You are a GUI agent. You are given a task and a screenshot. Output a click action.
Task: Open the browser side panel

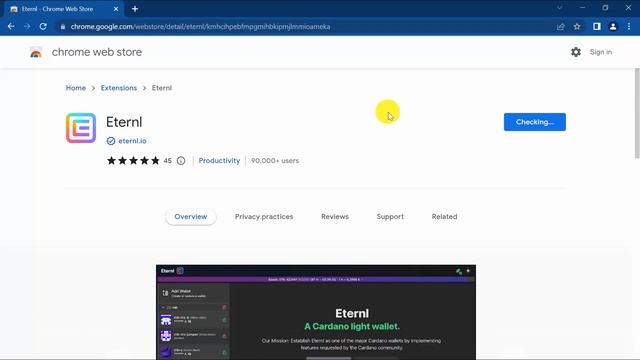[x=597, y=27]
